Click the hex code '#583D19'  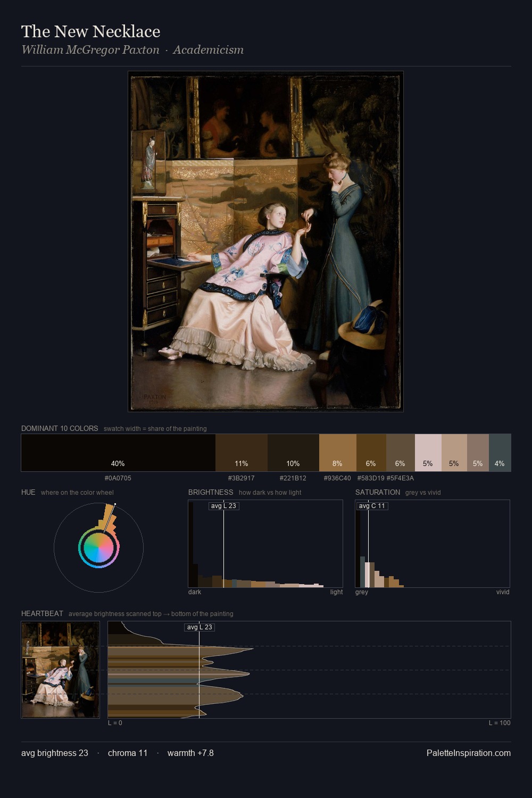coord(371,478)
